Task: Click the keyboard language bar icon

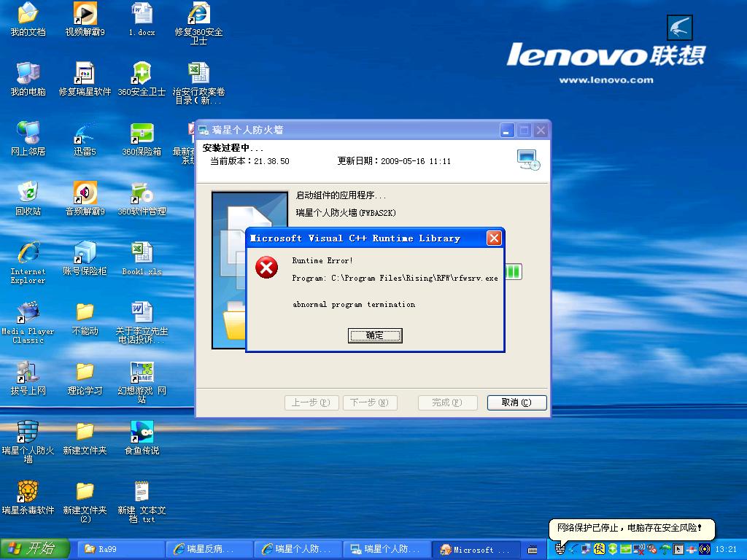Action: [533, 550]
